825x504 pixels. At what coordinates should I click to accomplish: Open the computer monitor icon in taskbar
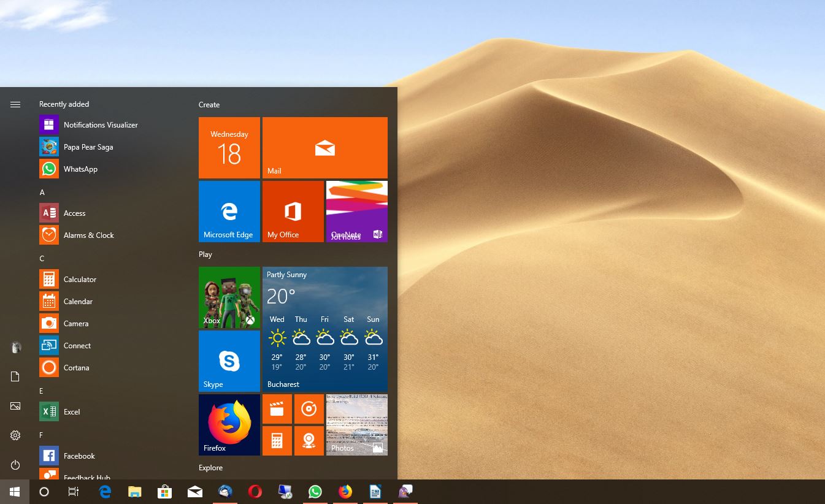click(x=285, y=492)
